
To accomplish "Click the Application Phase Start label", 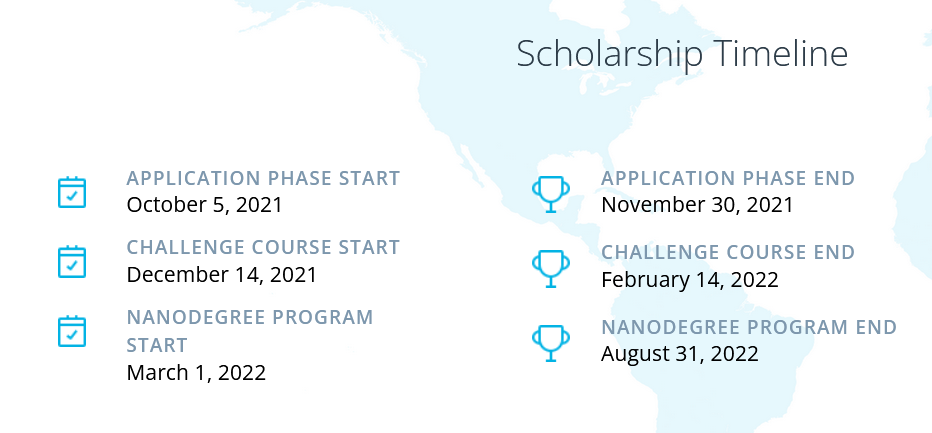I will tap(263, 178).
